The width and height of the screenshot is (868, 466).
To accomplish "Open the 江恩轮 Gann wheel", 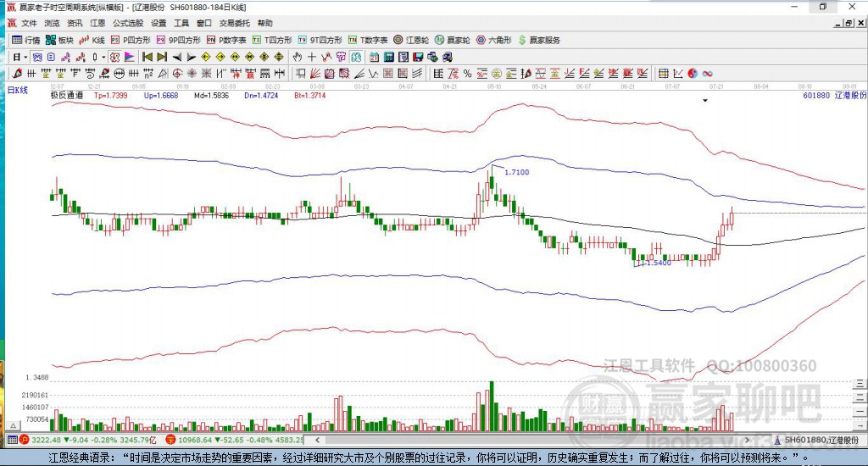I will pos(411,40).
